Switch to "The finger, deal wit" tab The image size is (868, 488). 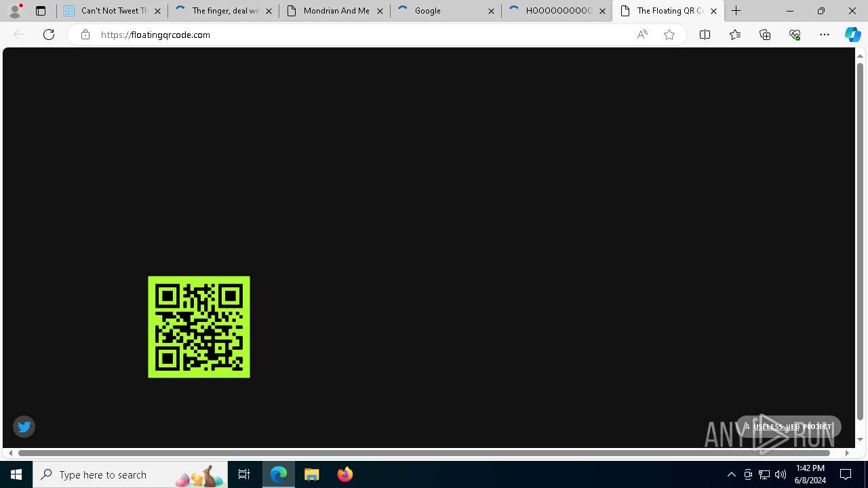click(224, 11)
